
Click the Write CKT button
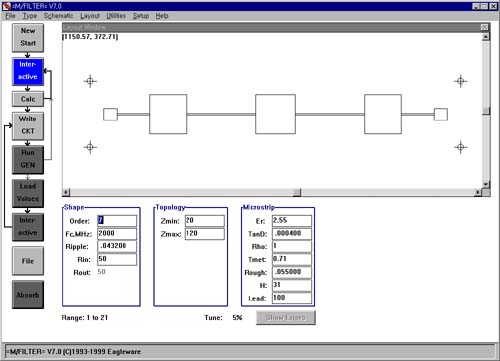(x=28, y=126)
